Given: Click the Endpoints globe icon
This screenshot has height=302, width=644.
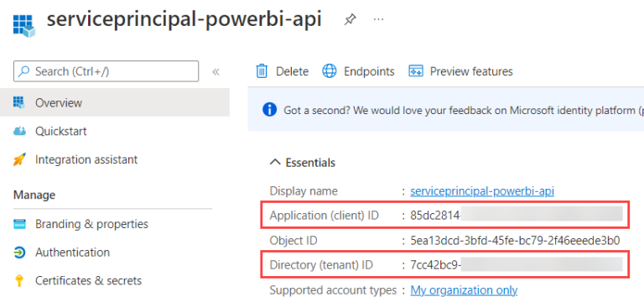Looking at the screenshot, I should 330,71.
